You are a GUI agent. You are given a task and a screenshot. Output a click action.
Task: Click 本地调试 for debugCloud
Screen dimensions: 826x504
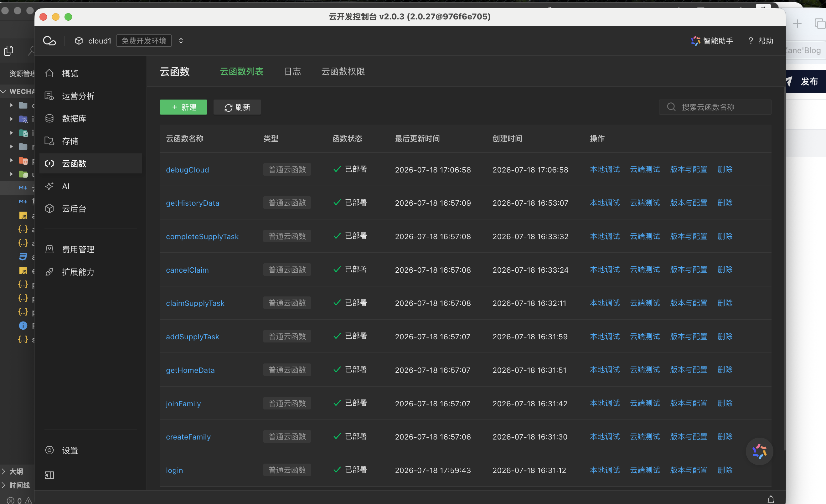click(x=605, y=170)
